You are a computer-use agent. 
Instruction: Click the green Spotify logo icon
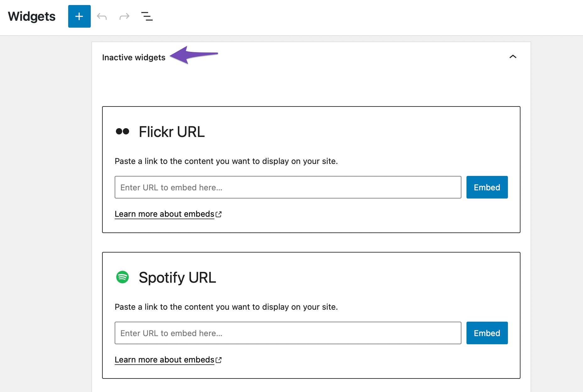(x=123, y=277)
